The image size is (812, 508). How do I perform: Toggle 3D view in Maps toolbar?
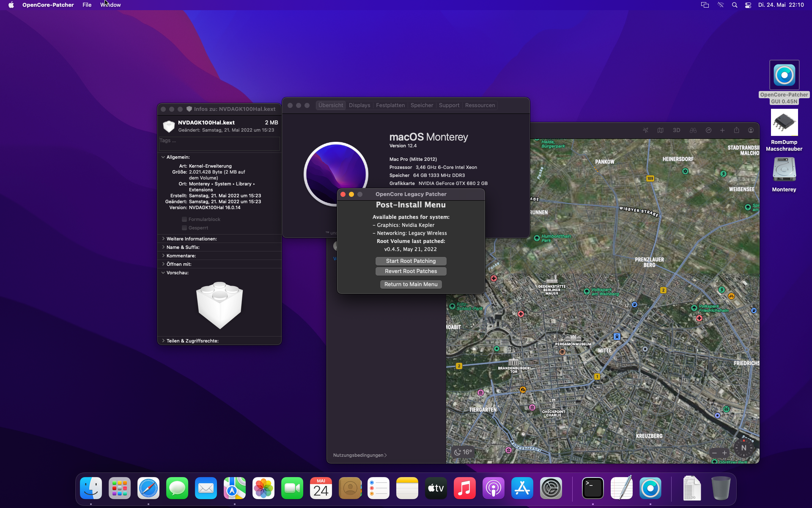tap(676, 130)
